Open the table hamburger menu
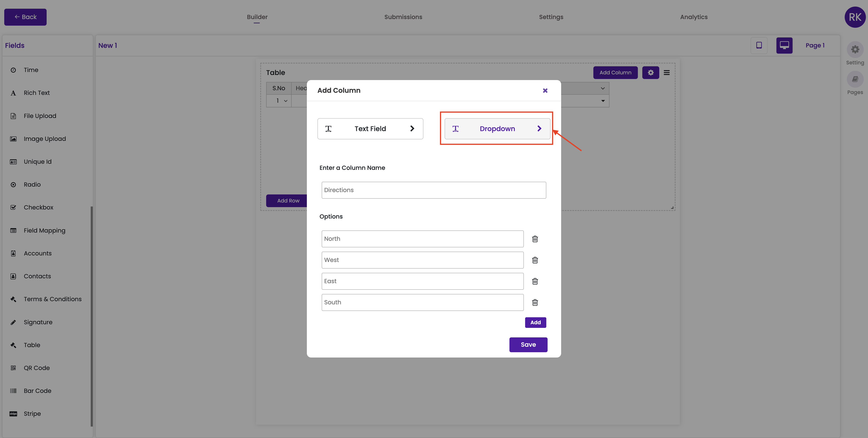 tap(666, 73)
